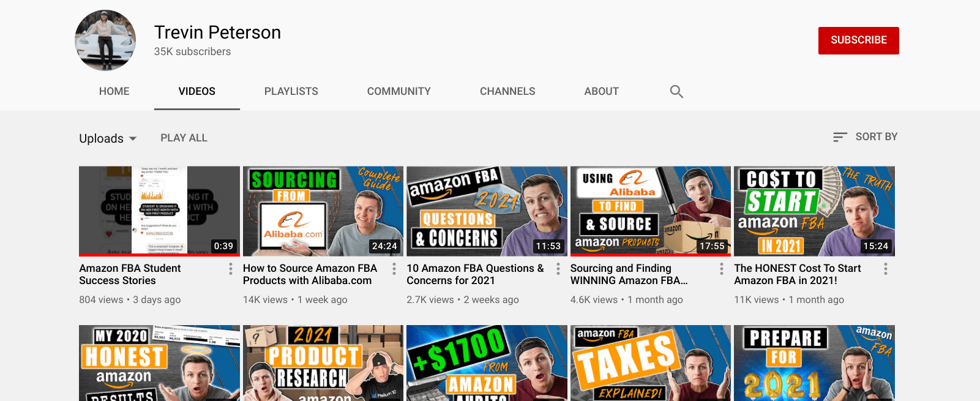Open the SORT BY menu

866,137
